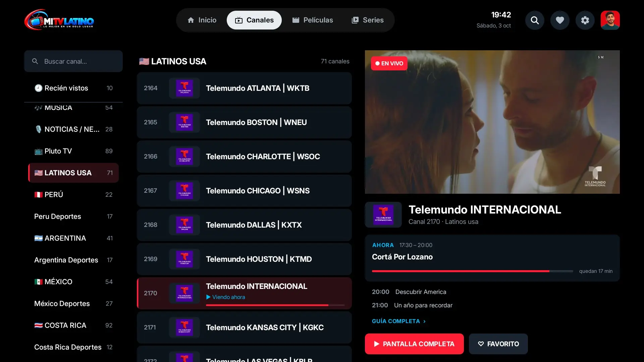Select NOTICIAS / NE... category
The height and width of the screenshot is (362, 644).
(73, 129)
